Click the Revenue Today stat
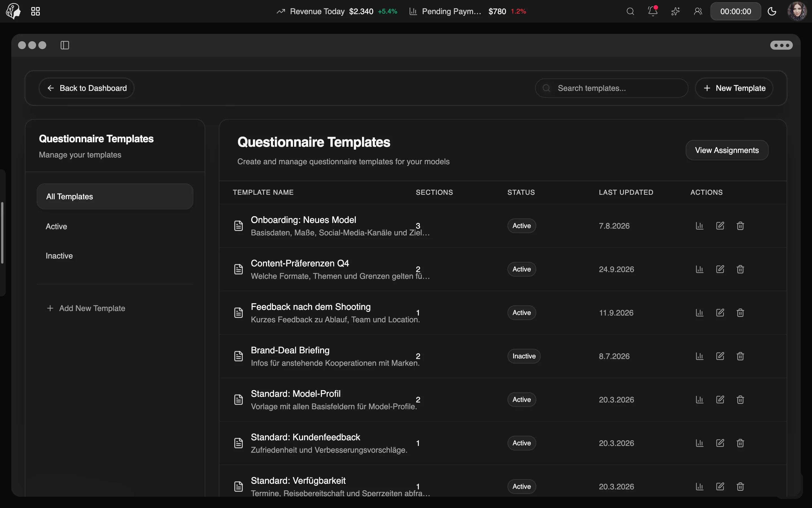812x508 pixels. (337, 11)
